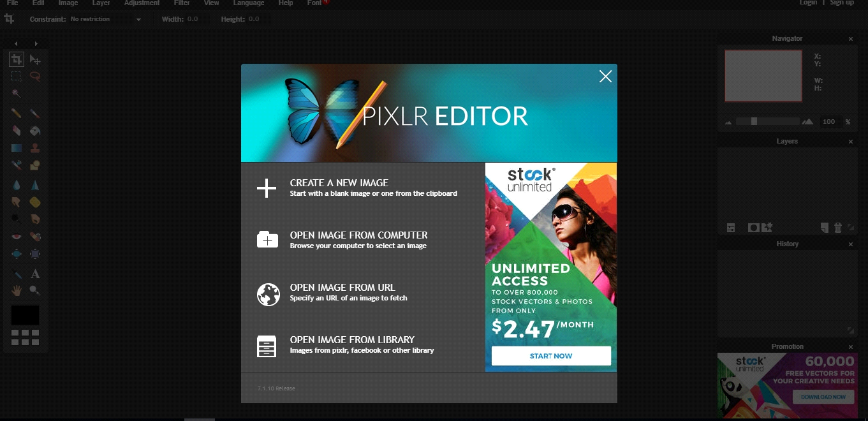
Task: Open the main color swatch
Action: [x=25, y=315]
